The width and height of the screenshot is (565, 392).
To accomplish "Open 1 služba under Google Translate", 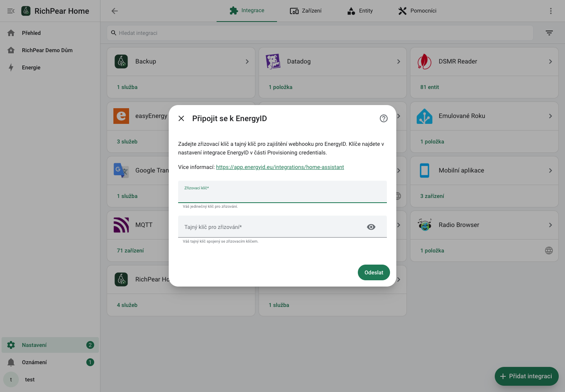I will click(127, 196).
